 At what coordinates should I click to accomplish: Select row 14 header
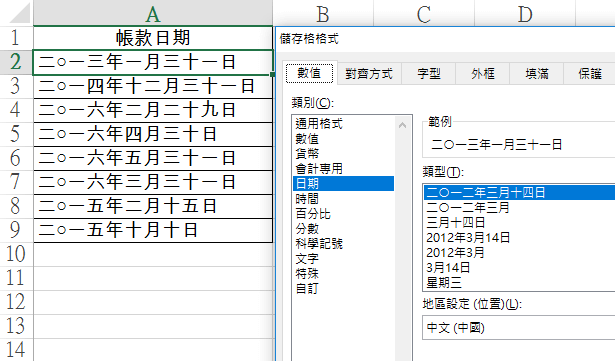tap(16, 349)
